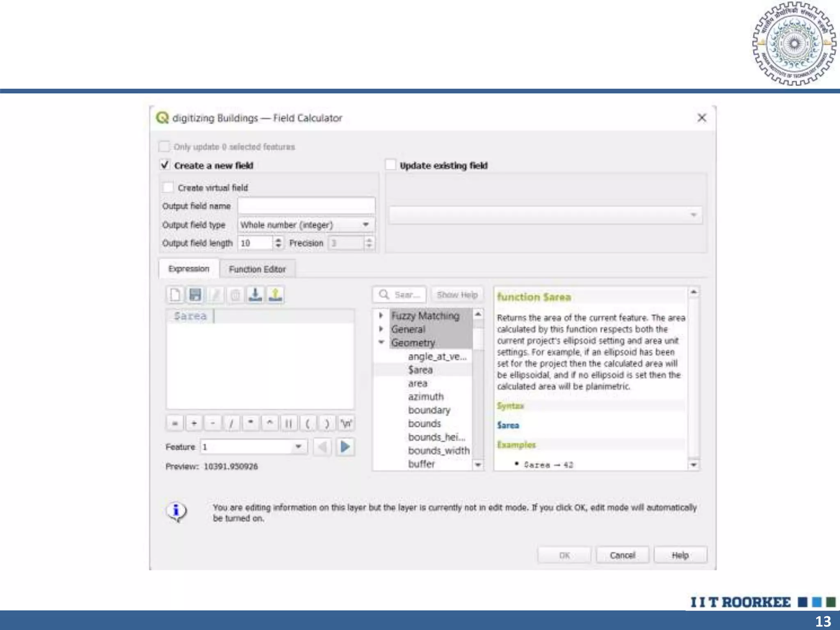
Task: Click the save expression floppy icon
Action: [195, 295]
